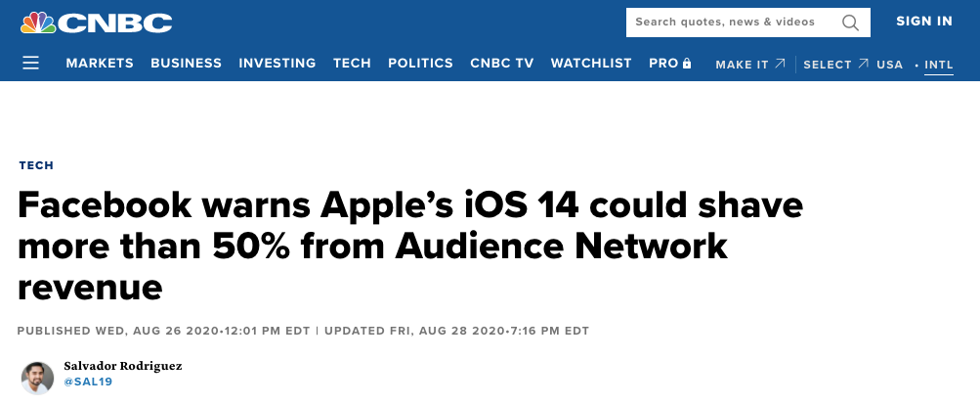
Task: Open CNBC TV from navigation
Action: pyautogui.click(x=501, y=64)
